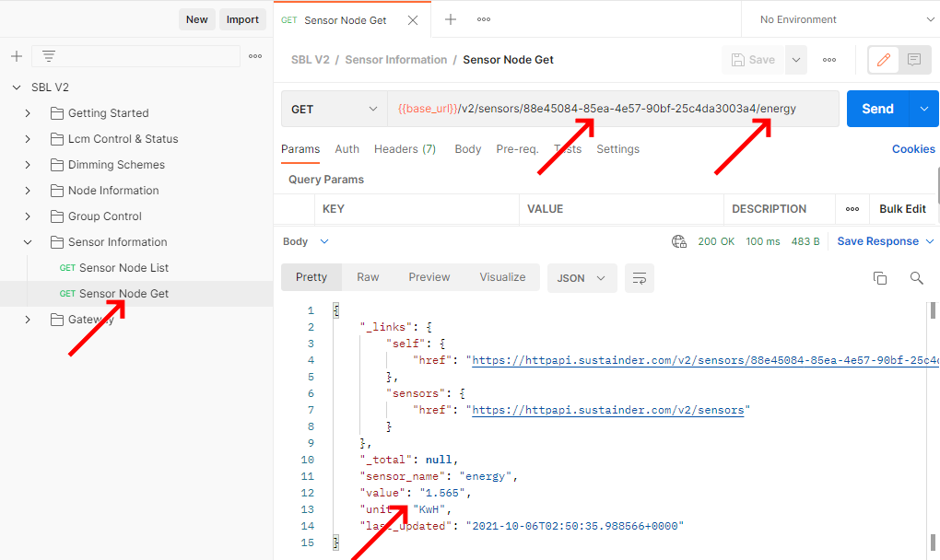This screenshot has height=560, width=940.
Task: Close the Sensor Node Get tab
Action: coord(413,19)
